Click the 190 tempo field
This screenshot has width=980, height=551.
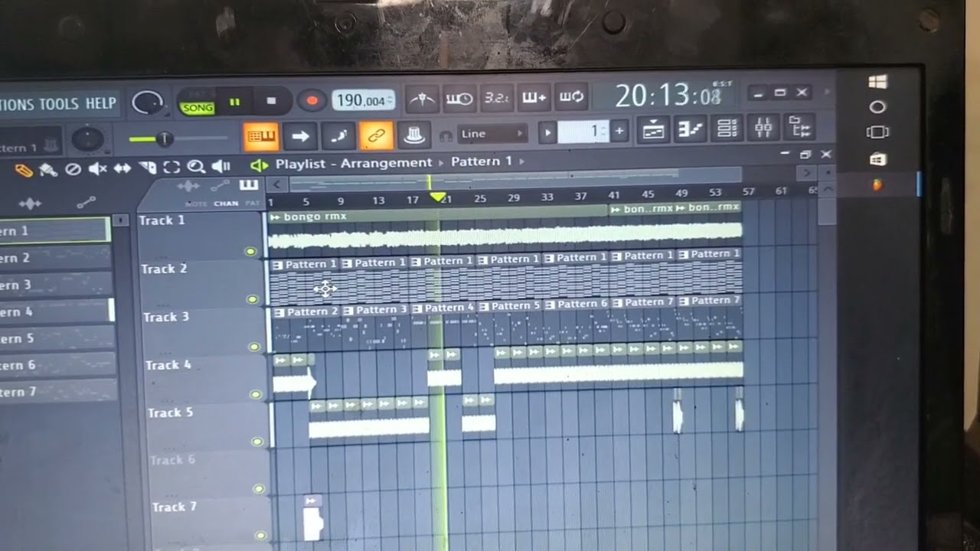coord(364,100)
